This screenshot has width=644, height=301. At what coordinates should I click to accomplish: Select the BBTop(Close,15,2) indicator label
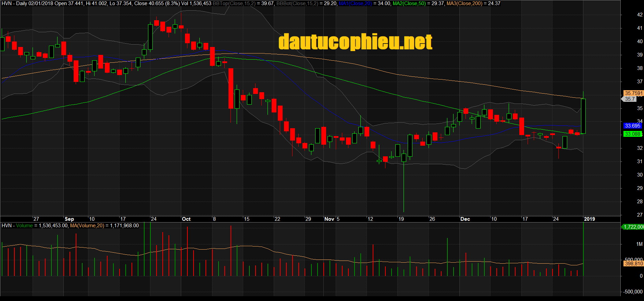click(234, 3)
